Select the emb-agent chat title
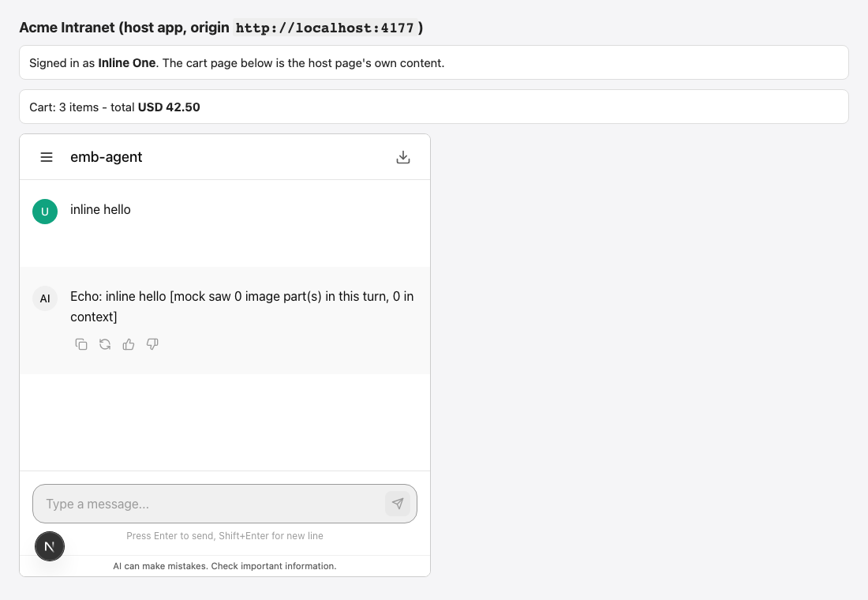 107,157
